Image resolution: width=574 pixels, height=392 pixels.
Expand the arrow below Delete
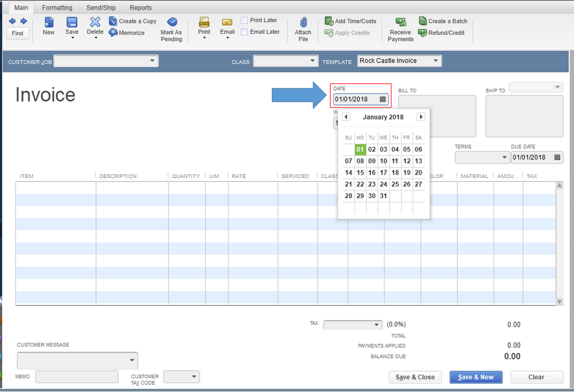(95, 38)
